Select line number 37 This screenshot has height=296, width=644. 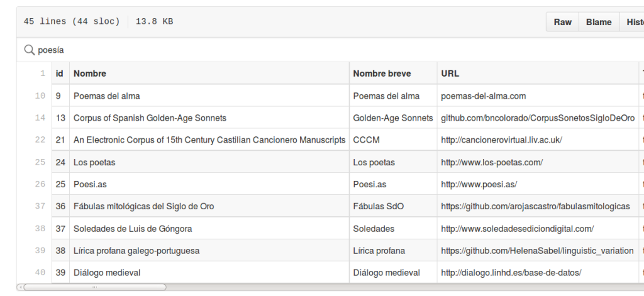click(x=40, y=206)
